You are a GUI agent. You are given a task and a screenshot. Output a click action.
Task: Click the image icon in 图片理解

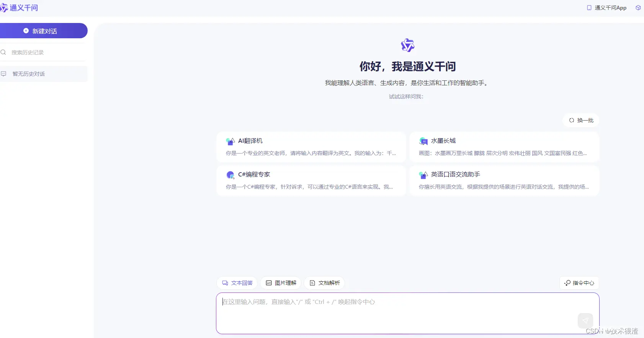tap(269, 283)
